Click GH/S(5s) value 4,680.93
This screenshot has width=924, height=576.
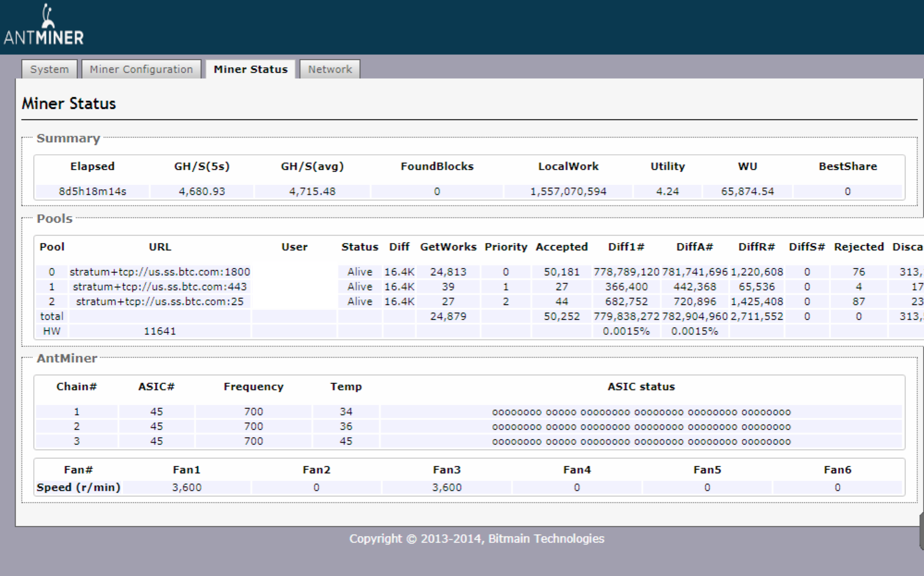click(x=202, y=191)
